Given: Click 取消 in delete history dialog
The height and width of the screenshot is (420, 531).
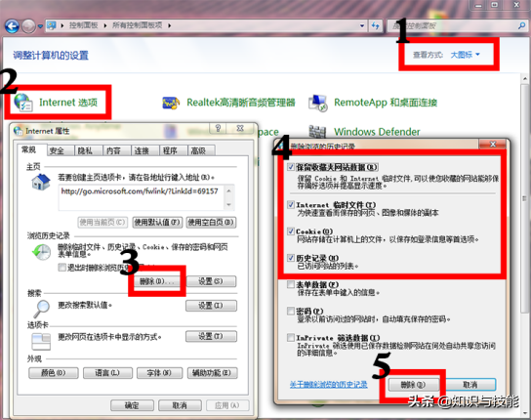Looking at the screenshot, I should click(470, 385).
